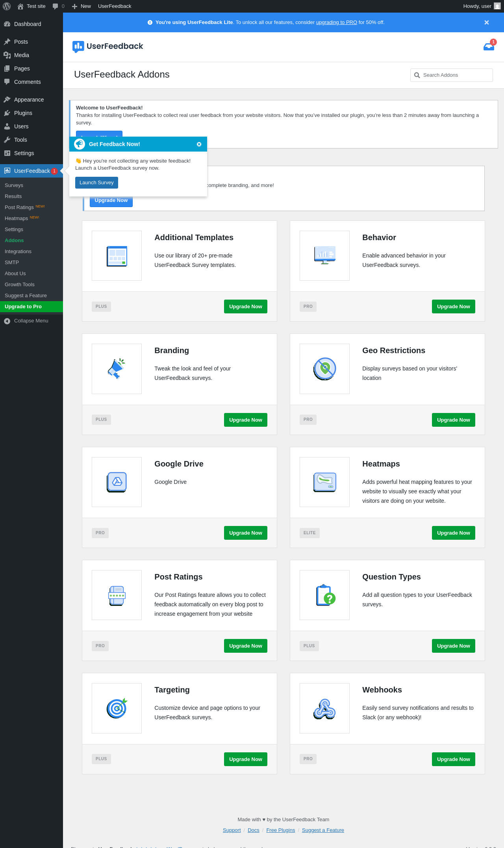Follow the upgrading to PRO link

[336, 22]
